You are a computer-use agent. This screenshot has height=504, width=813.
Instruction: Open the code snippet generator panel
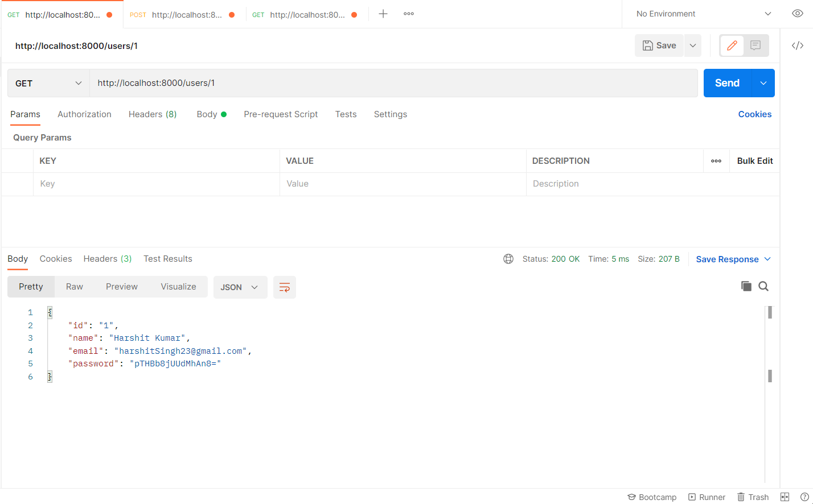(797, 46)
